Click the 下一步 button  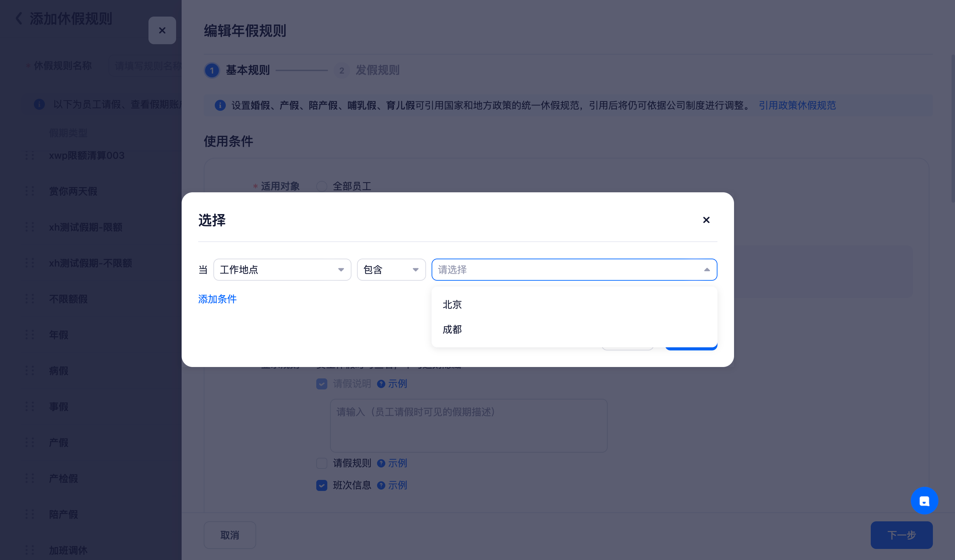[x=901, y=534]
